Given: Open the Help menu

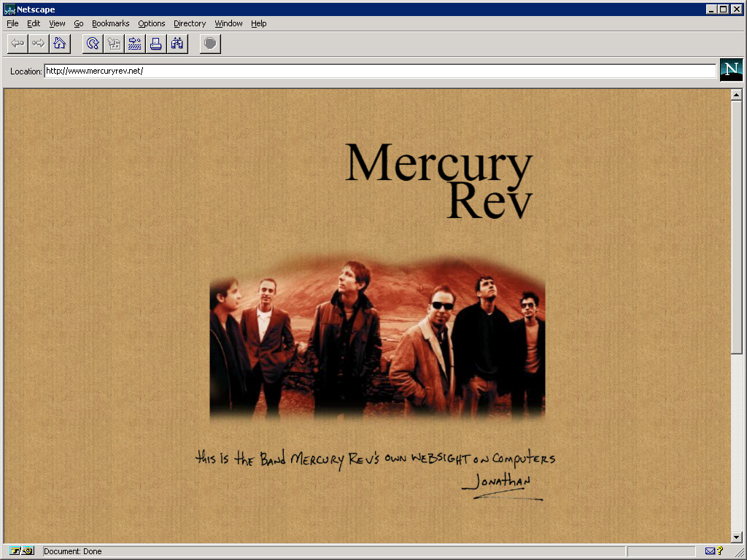Looking at the screenshot, I should (259, 23).
